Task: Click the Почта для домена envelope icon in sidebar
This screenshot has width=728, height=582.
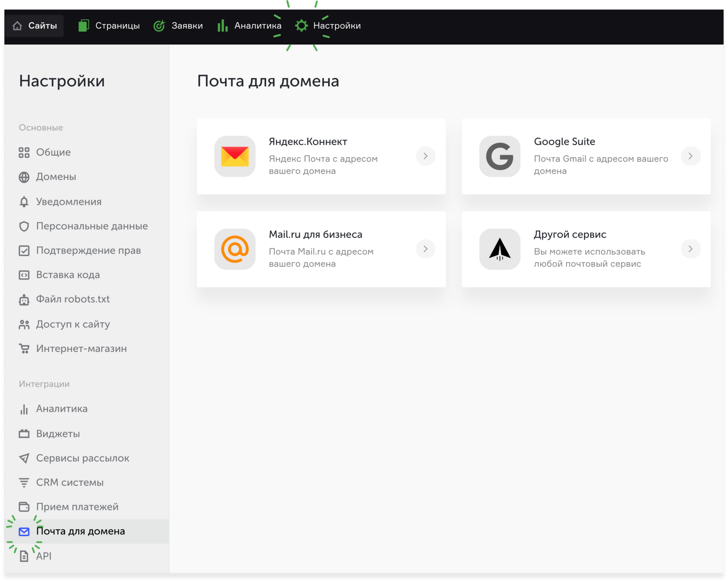Action: [x=24, y=532]
